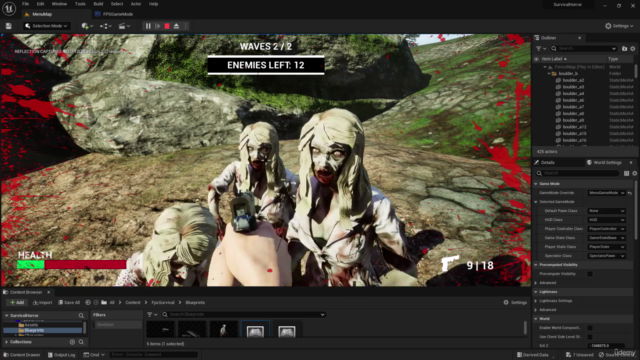Screen dimensions: 640x360
Task: Eject from the player controller
Action: coord(176,26)
